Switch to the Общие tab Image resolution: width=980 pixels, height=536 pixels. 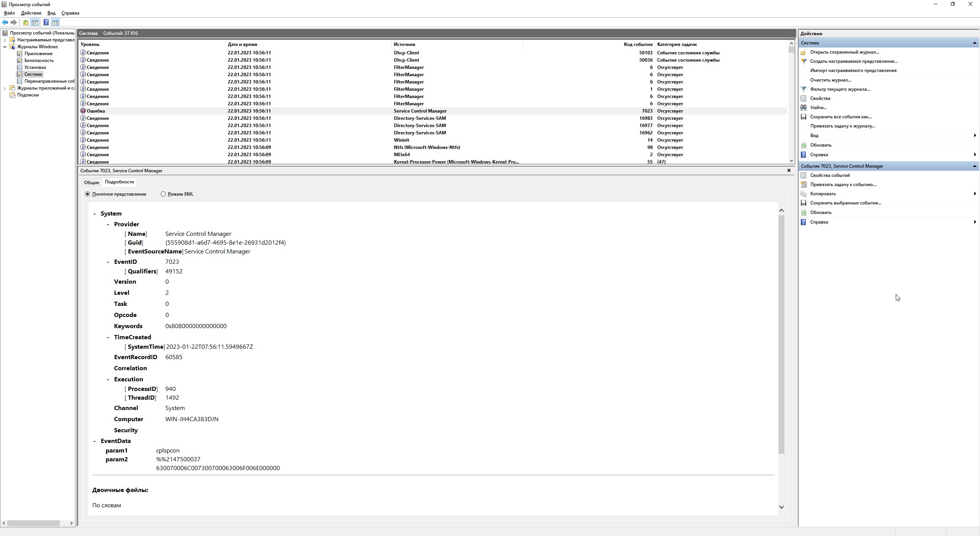[91, 183]
